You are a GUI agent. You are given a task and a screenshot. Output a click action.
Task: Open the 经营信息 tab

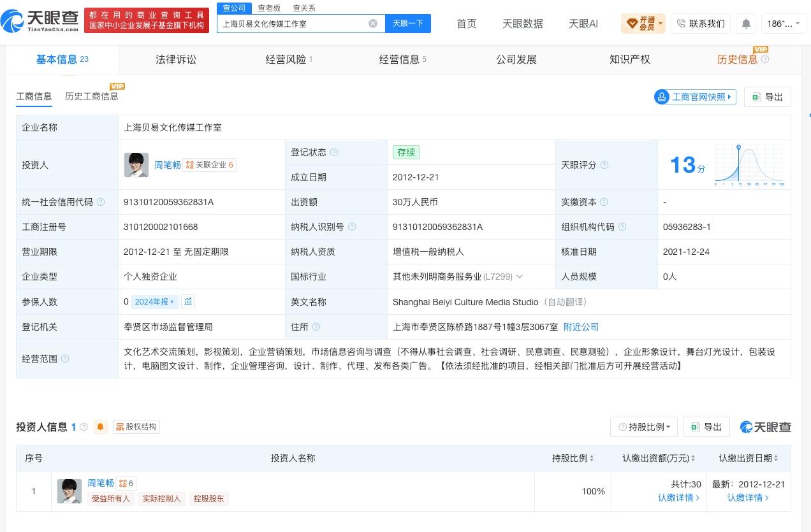[x=402, y=59]
